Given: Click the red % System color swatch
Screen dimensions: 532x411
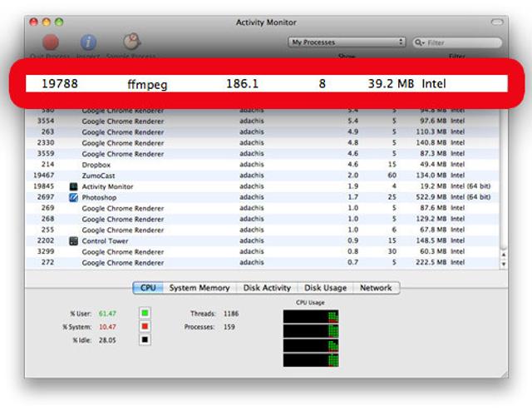Looking at the screenshot, I should 145,327.
